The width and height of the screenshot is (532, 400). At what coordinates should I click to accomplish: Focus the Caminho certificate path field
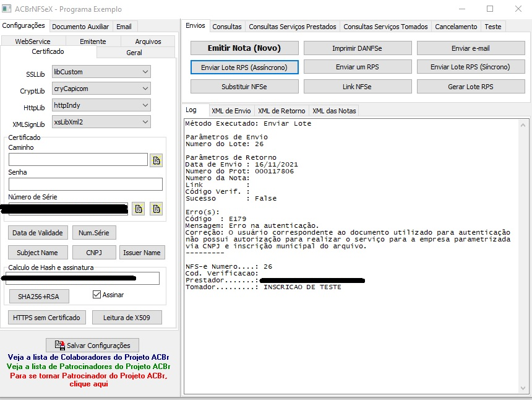pos(78,160)
